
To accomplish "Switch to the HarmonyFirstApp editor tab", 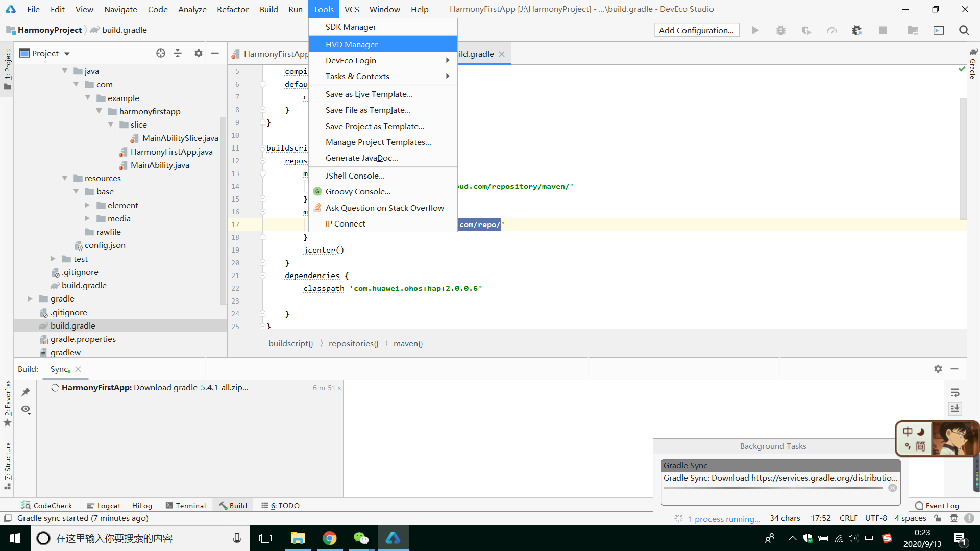I will (270, 54).
